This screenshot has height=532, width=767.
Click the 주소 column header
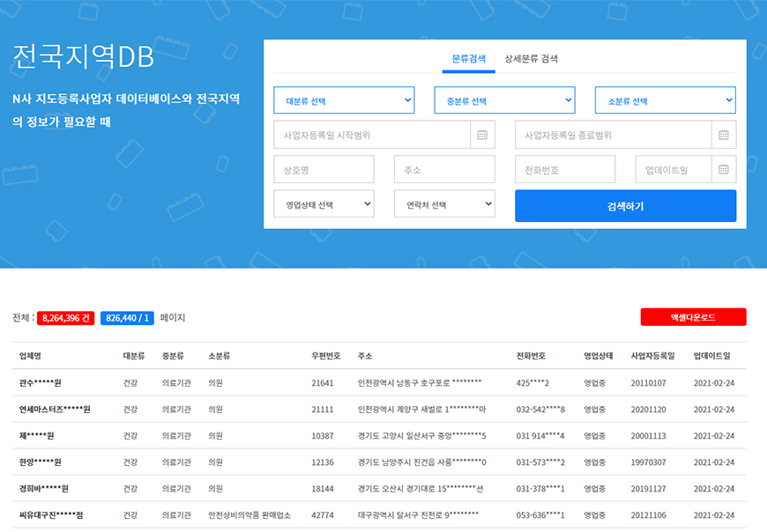pos(365,356)
